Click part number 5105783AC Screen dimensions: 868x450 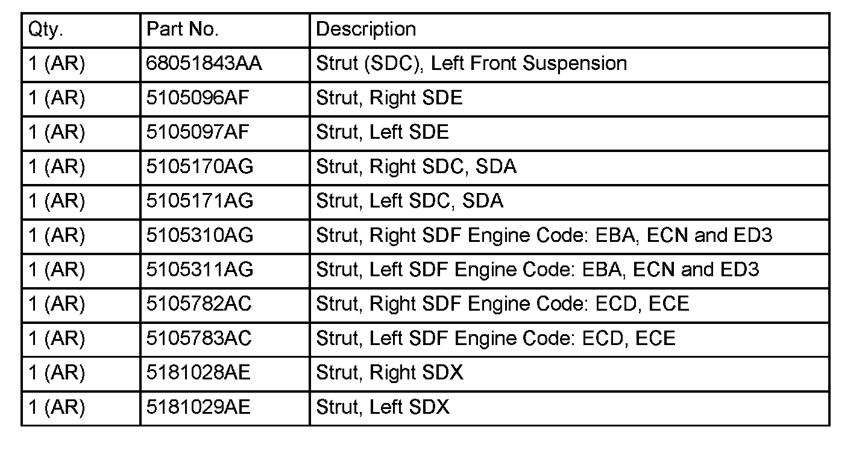click(x=199, y=338)
